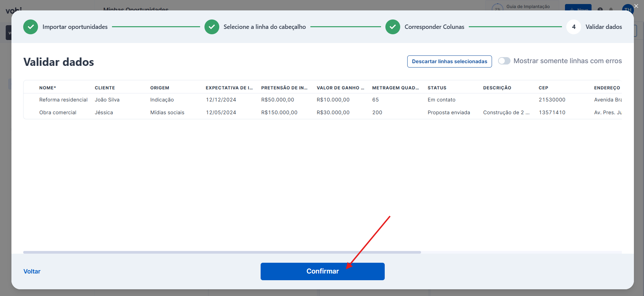Select the Obra comercial row

click(58, 113)
